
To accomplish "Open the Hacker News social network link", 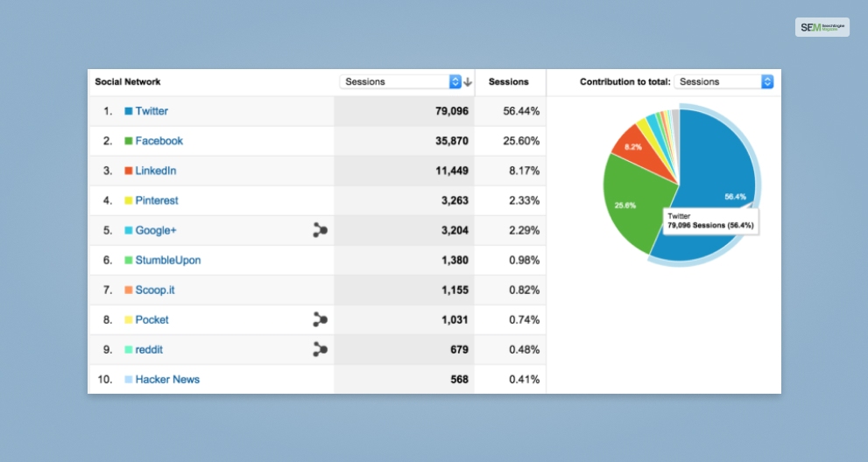I will point(167,380).
